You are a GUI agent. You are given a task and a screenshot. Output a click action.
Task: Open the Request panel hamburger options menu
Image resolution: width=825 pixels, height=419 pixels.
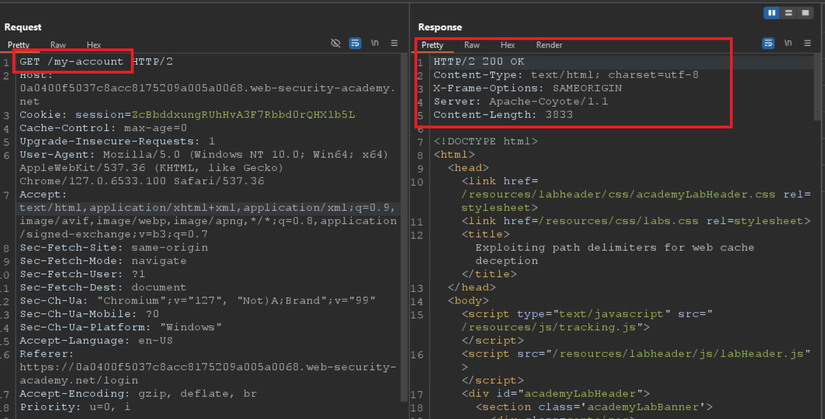(394, 43)
